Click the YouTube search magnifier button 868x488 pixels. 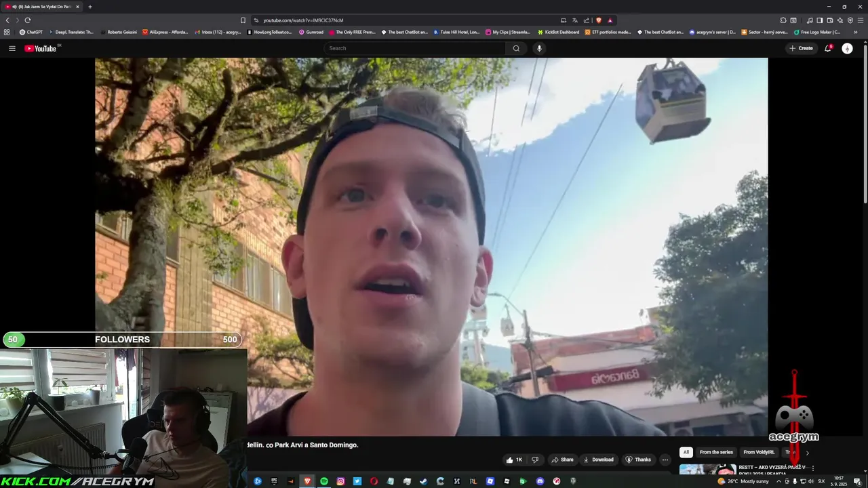click(516, 48)
